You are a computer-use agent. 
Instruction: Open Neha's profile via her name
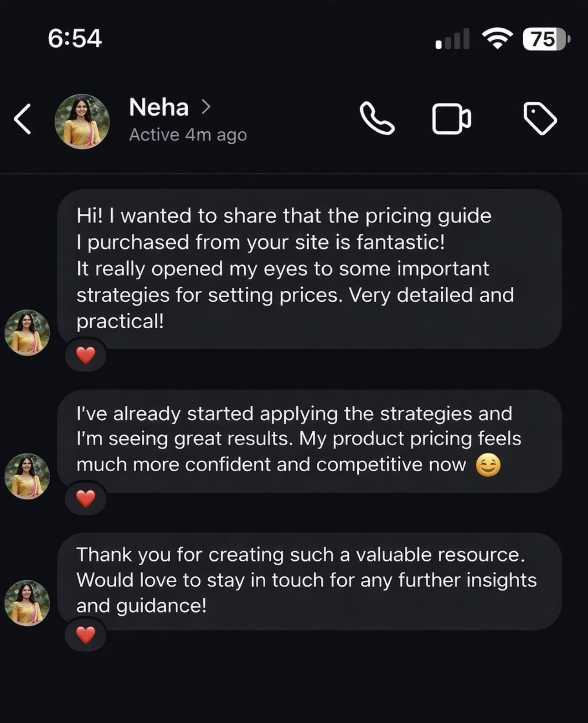coord(159,107)
